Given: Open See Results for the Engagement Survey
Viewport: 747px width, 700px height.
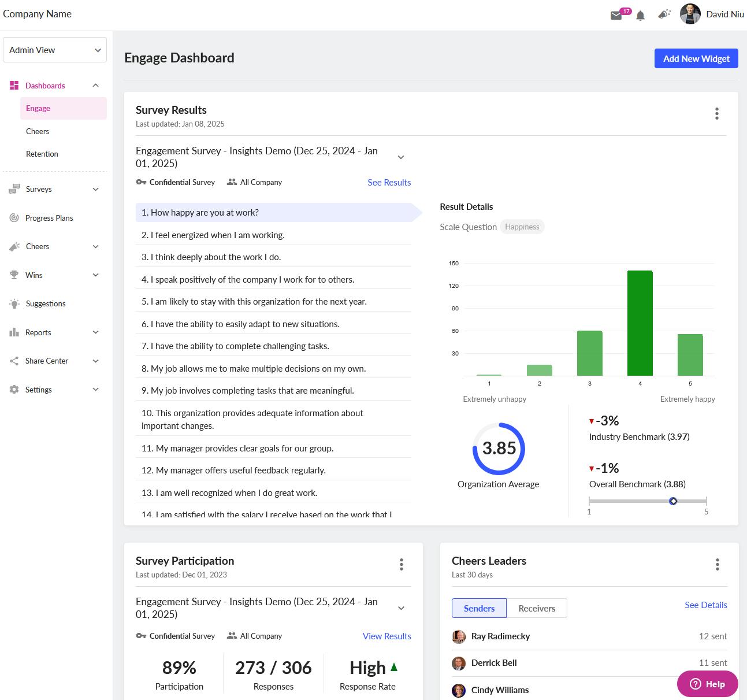Looking at the screenshot, I should [389, 182].
